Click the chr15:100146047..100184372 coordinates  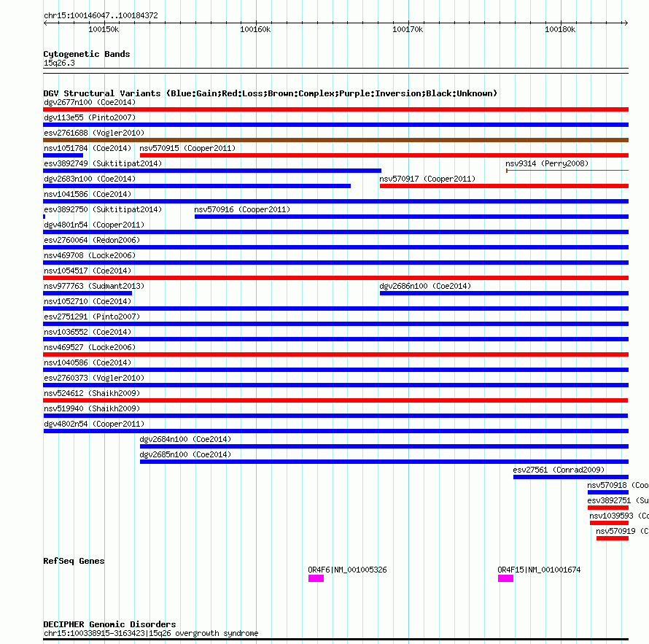point(101,15)
